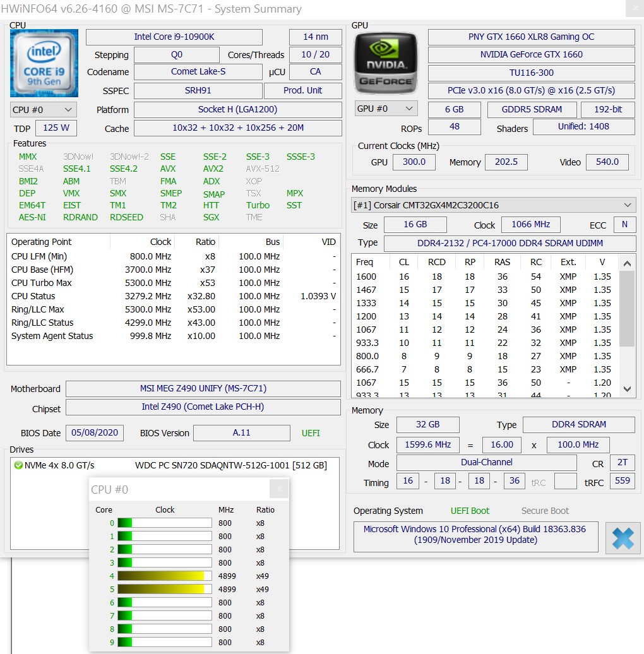Click the Core 5 clock bar
The height and width of the screenshot is (654, 644).
pos(165,590)
